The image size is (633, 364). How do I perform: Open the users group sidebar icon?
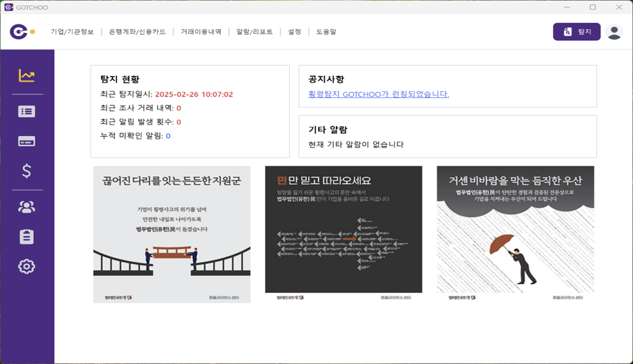pos(26,207)
